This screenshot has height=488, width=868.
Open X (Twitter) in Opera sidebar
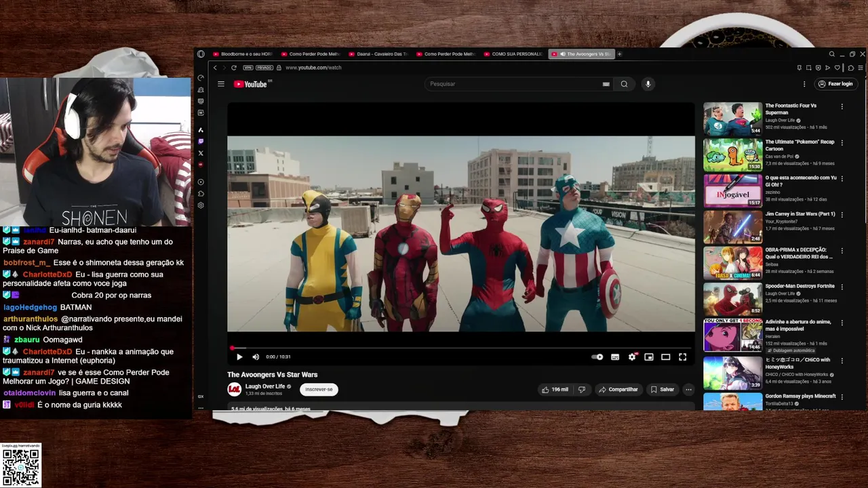201,153
